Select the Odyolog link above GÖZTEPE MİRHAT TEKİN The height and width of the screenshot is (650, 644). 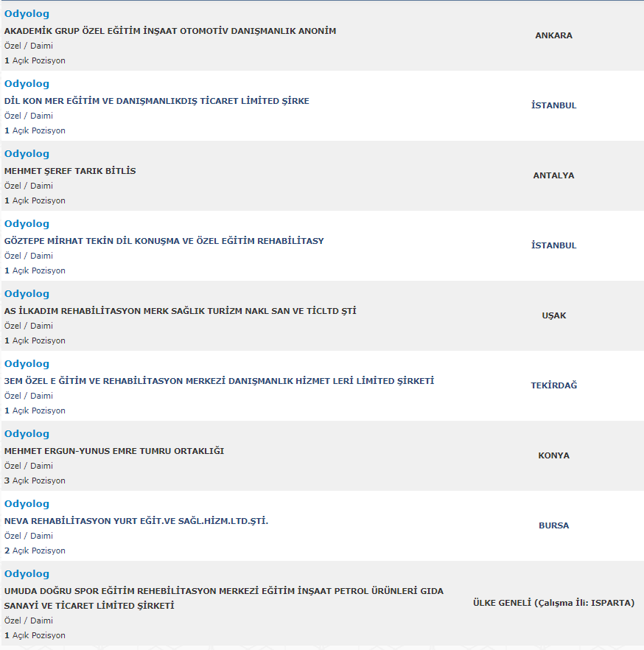[x=27, y=224]
